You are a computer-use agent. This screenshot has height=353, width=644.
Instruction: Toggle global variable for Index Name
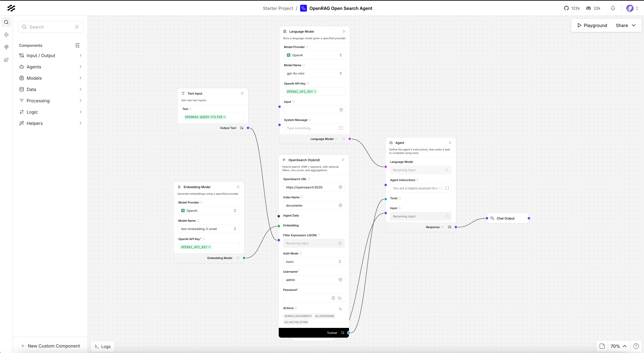[x=340, y=205]
